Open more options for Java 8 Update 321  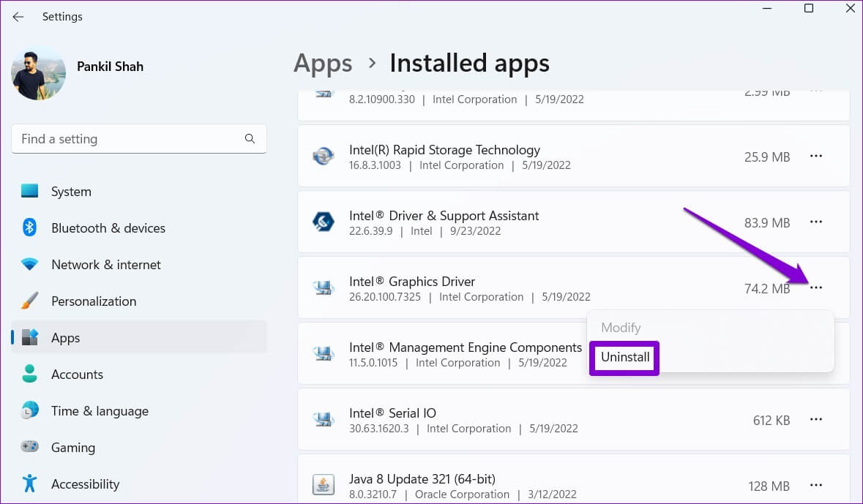click(x=815, y=485)
